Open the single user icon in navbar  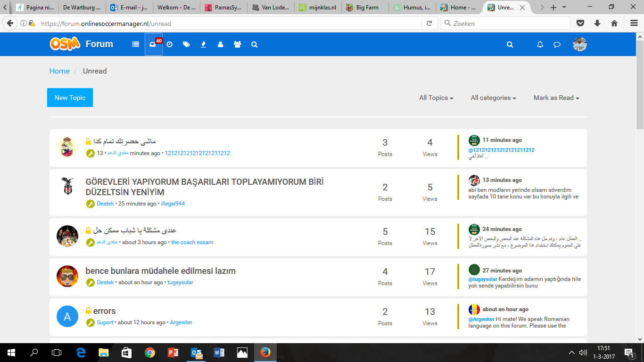tap(220, 44)
